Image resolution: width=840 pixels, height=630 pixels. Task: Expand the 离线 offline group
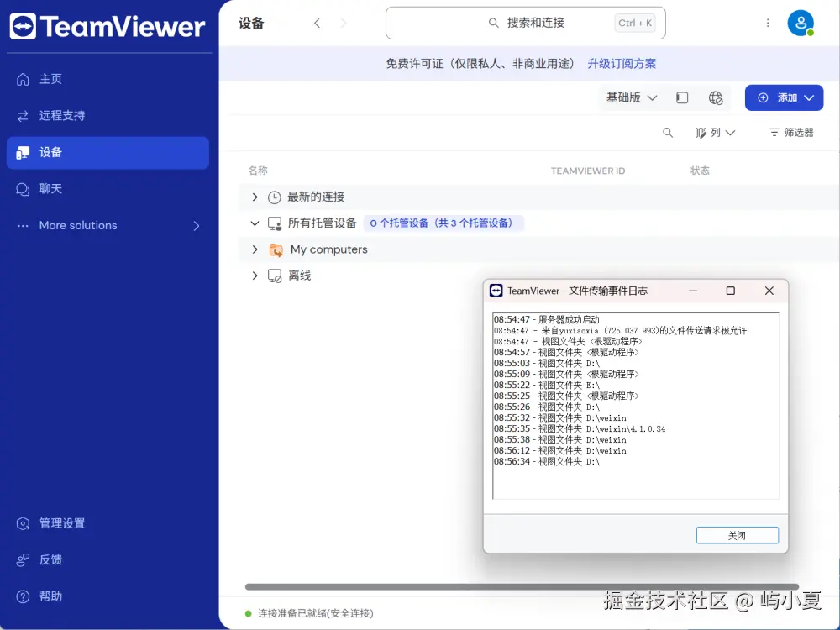pyautogui.click(x=255, y=276)
